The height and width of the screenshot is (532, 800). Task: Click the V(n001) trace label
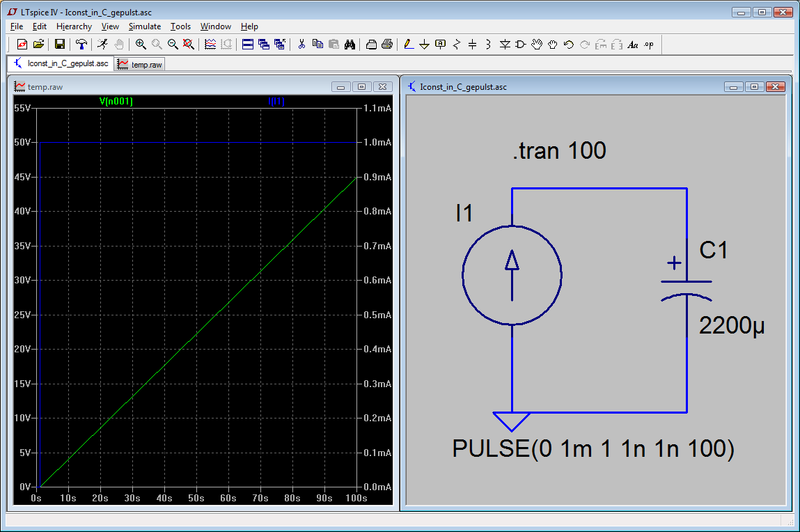[116, 101]
